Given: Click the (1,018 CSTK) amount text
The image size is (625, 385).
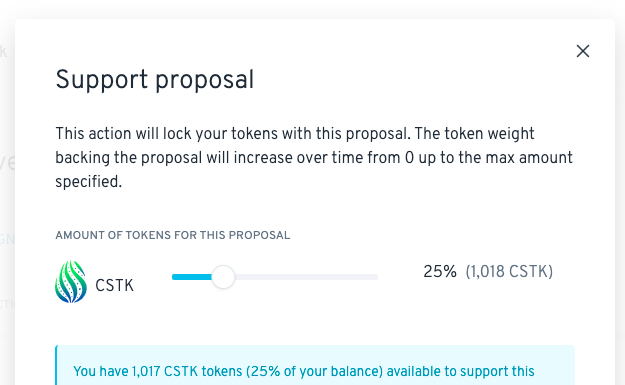Looking at the screenshot, I should (x=509, y=271).
